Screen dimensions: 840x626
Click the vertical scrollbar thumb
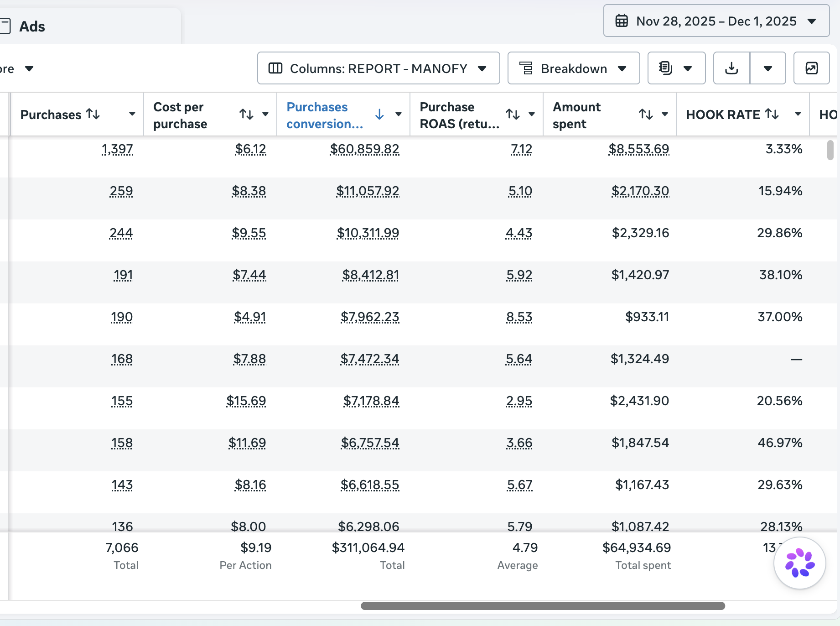point(830,150)
